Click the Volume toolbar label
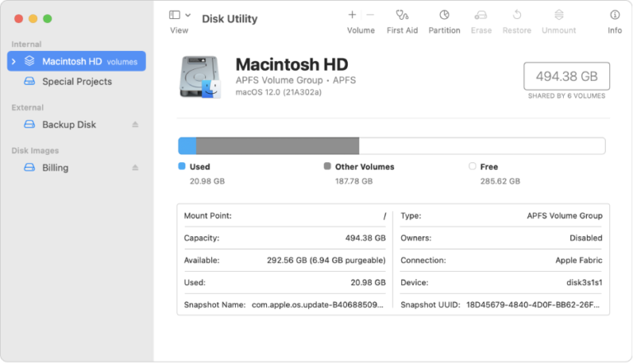This screenshot has height=364, width=633. coord(361,30)
